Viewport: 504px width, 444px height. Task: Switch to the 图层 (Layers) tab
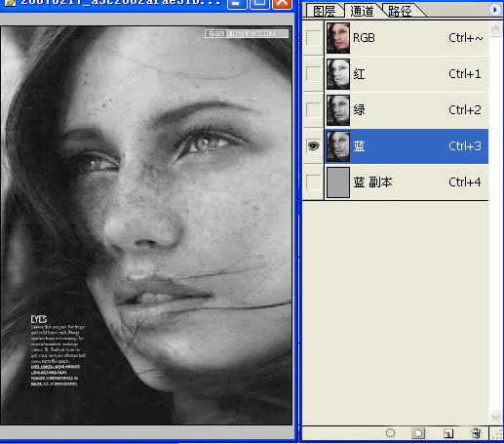pos(324,11)
